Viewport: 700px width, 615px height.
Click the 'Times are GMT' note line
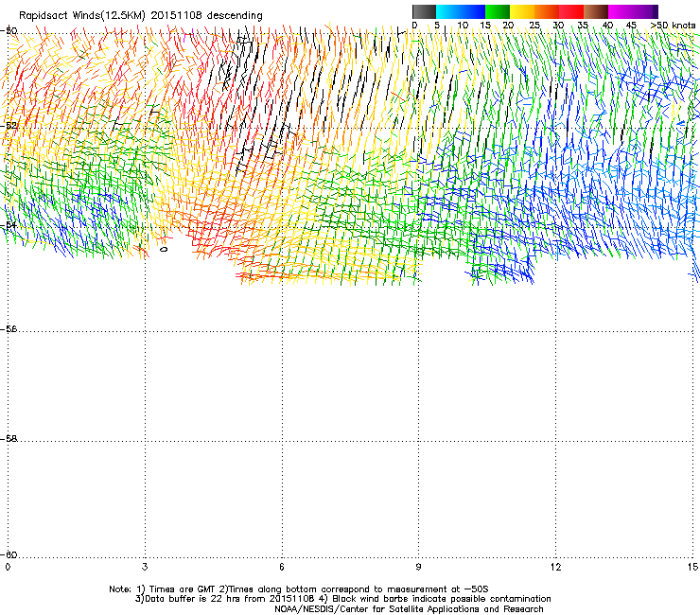[298, 589]
